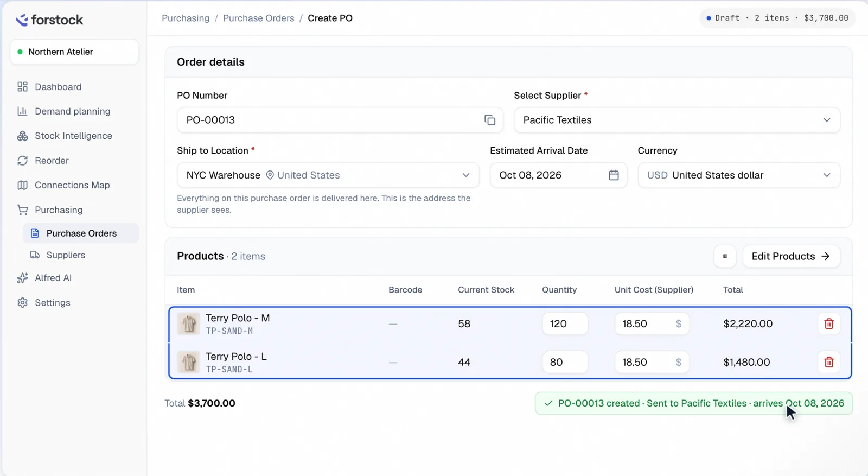Follow the Purchase Orders breadcrumb link
The height and width of the screenshot is (476, 868).
tap(259, 18)
